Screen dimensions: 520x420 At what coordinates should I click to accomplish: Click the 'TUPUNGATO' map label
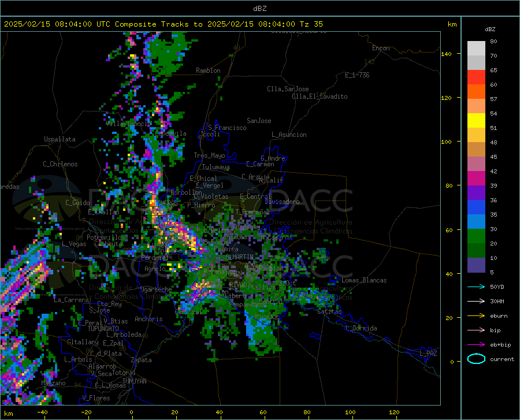[103, 329]
